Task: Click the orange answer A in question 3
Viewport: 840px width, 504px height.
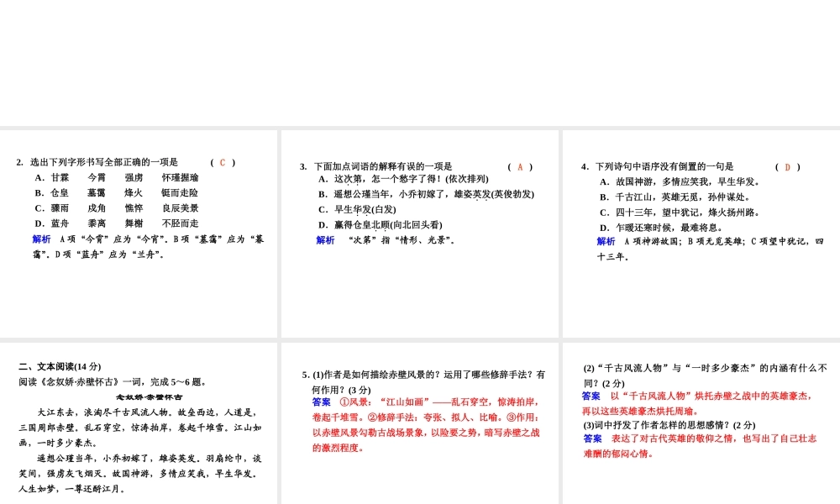Action: [x=520, y=167]
